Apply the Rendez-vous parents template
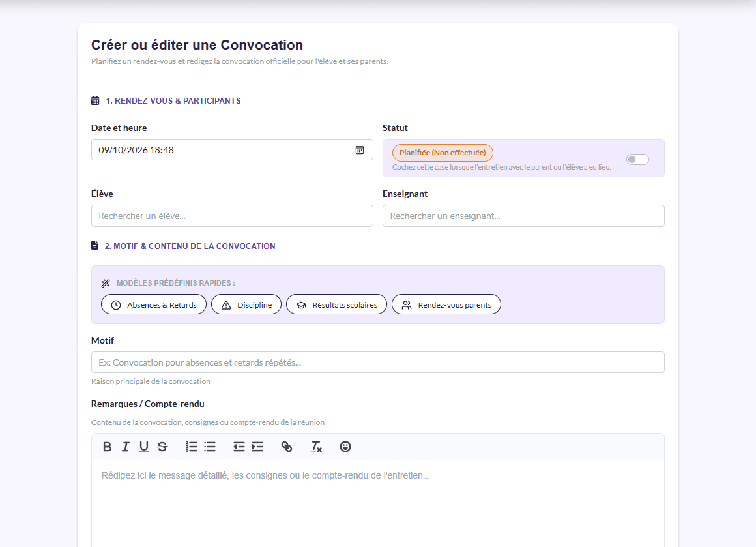The width and height of the screenshot is (756, 547). point(446,305)
